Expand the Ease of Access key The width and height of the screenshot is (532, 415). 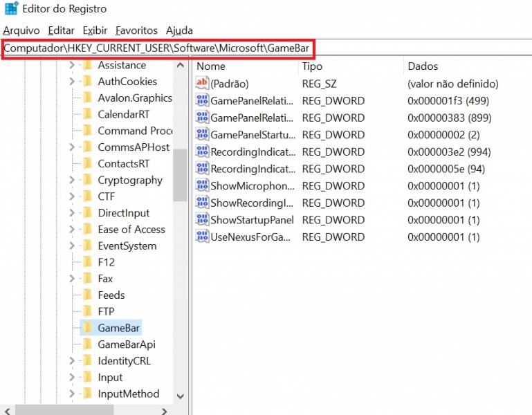(x=71, y=230)
